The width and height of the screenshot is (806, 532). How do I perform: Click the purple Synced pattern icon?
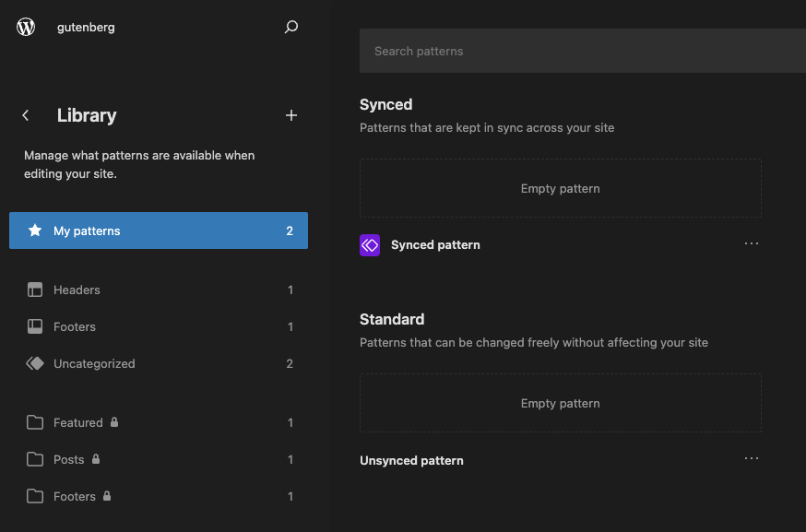point(370,245)
